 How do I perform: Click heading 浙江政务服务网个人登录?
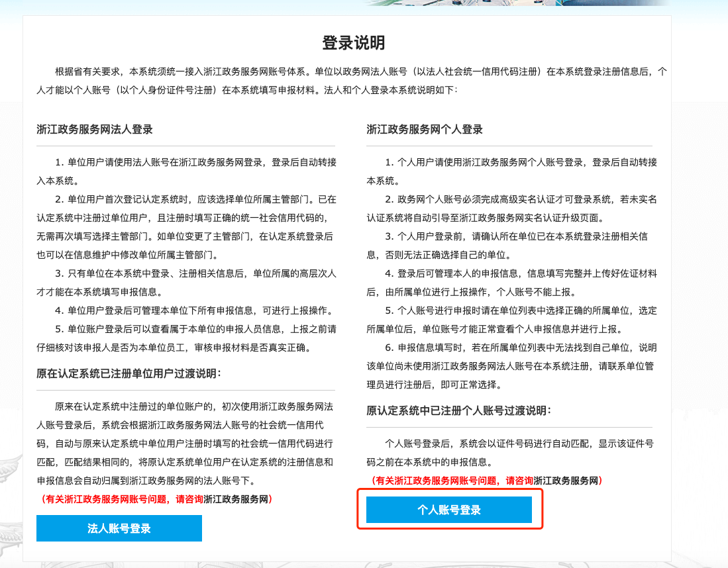coord(425,130)
